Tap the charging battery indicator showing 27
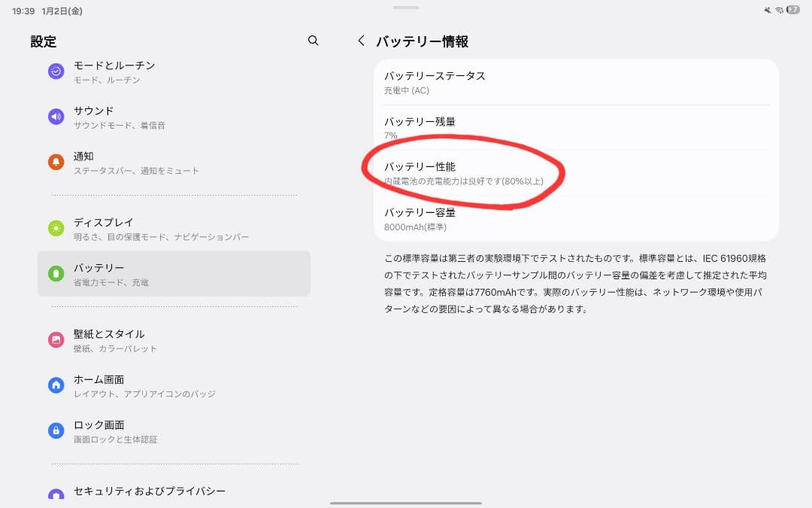 pyautogui.click(x=793, y=10)
